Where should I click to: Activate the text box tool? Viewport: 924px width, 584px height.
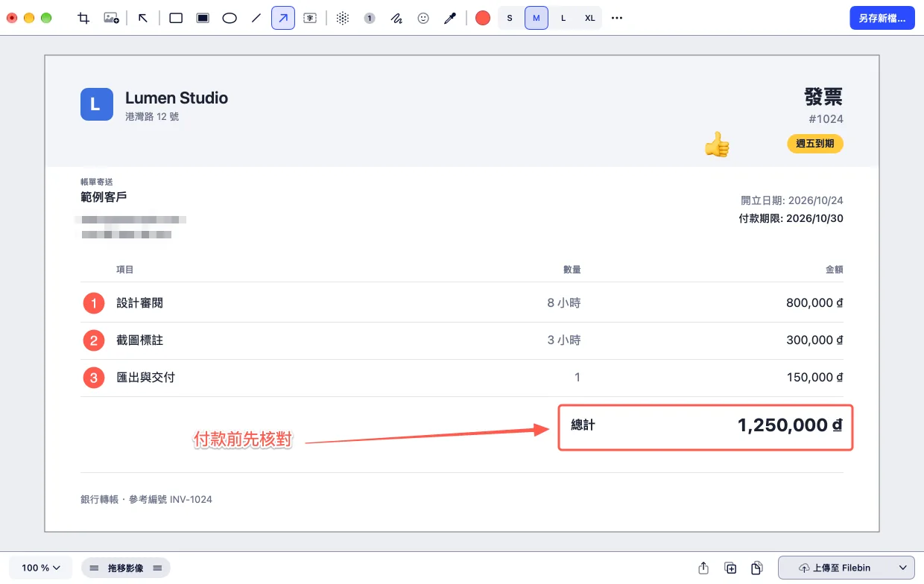(310, 18)
